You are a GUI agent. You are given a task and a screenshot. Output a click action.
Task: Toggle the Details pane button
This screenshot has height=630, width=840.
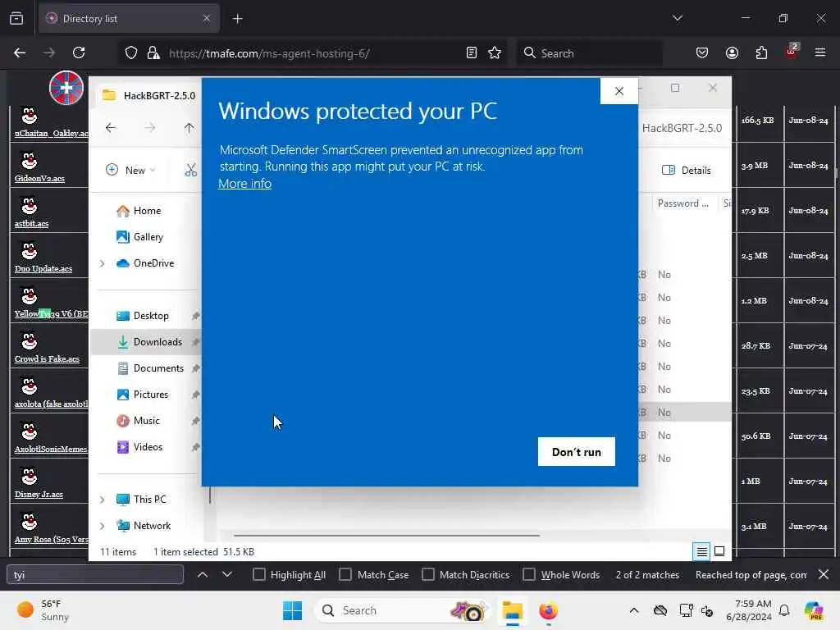tap(687, 170)
